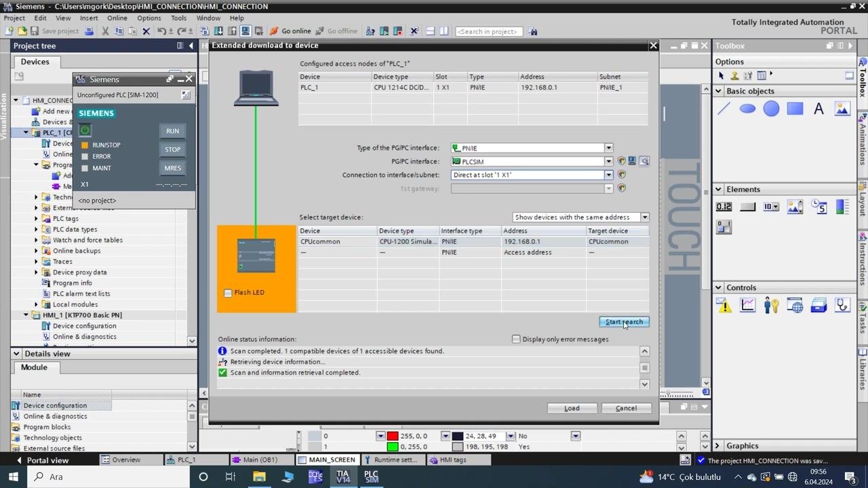This screenshot has height=488, width=868.
Task: Click the Start search button
Action: 624,322
